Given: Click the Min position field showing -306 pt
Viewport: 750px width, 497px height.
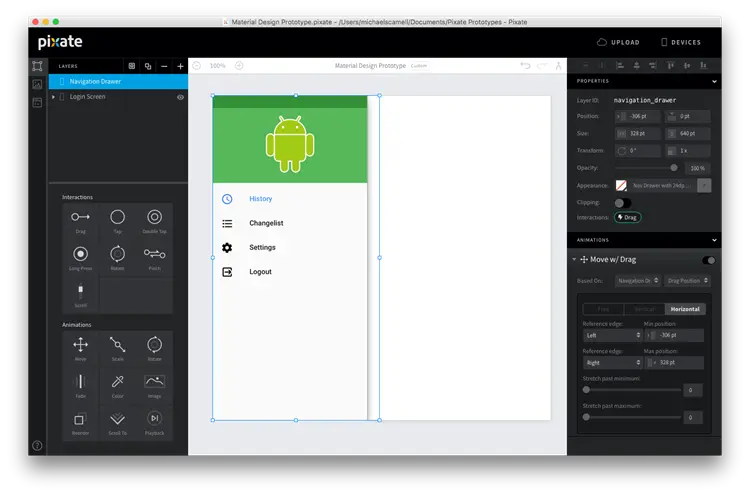Looking at the screenshot, I should coord(674,335).
